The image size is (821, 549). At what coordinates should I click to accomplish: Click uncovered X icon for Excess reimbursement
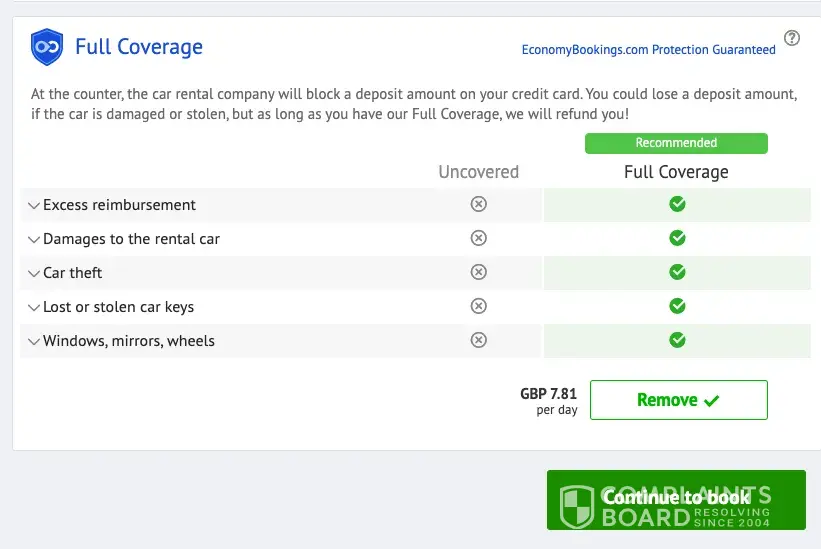[479, 204]
